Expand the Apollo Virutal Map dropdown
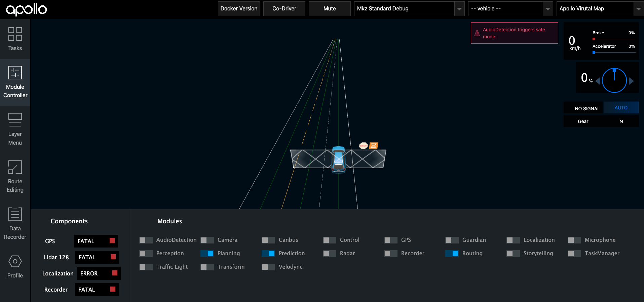Image resolution: width=644 pixels, height=302 pixels. pos(638,9)
